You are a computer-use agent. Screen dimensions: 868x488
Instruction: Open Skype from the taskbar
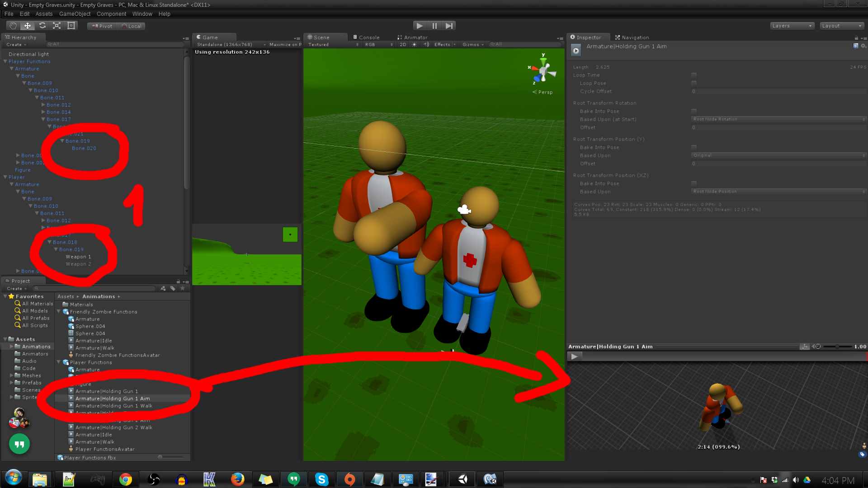(x=321, y=479)
